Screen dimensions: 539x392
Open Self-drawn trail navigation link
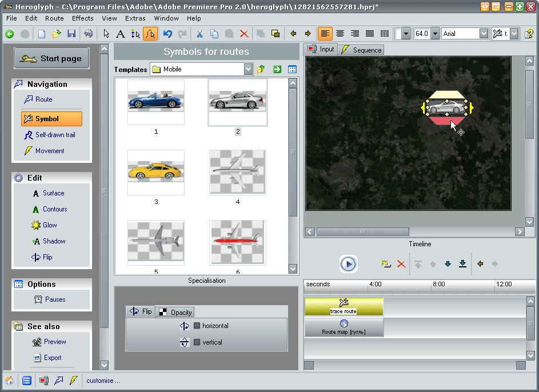[55, 135]
